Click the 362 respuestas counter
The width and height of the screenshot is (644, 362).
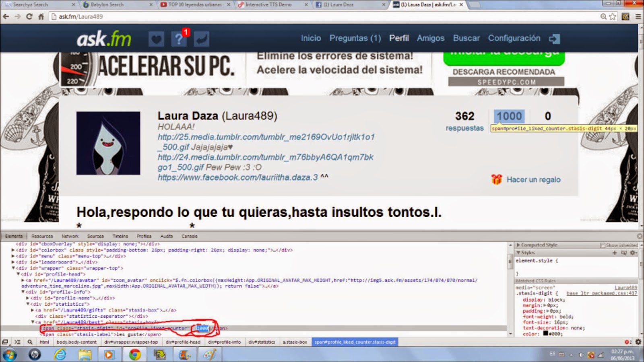tap(464, 121)
